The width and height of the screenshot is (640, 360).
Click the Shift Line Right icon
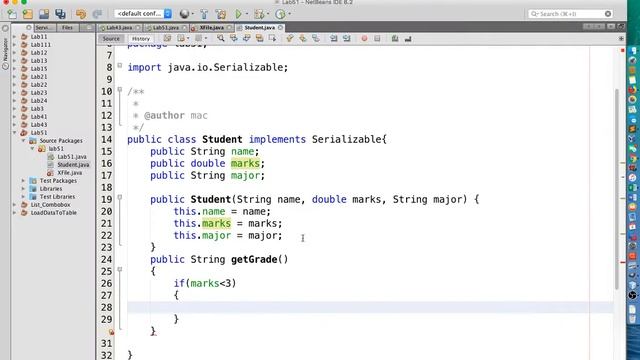pyautogui.click(x=347, y=38)
